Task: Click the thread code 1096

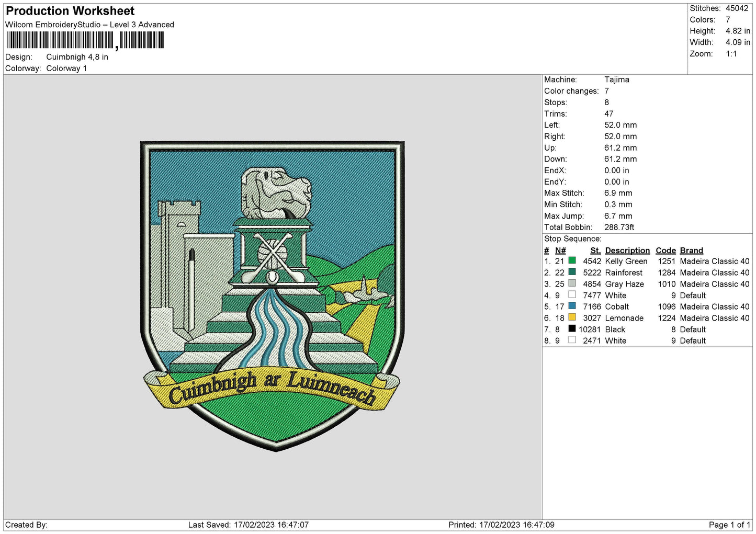Action: 667,306
